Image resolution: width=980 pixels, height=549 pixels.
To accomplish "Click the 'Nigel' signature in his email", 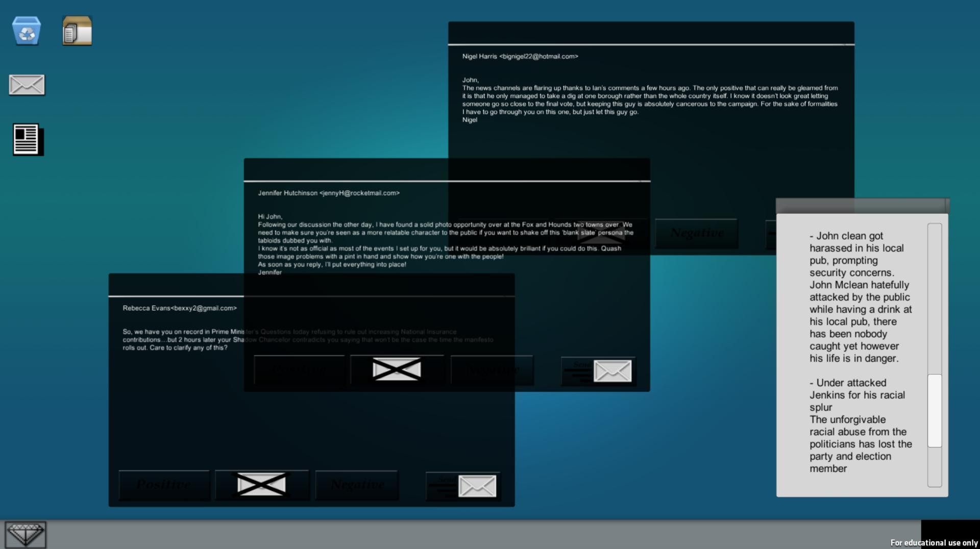I will click(470, 120).
